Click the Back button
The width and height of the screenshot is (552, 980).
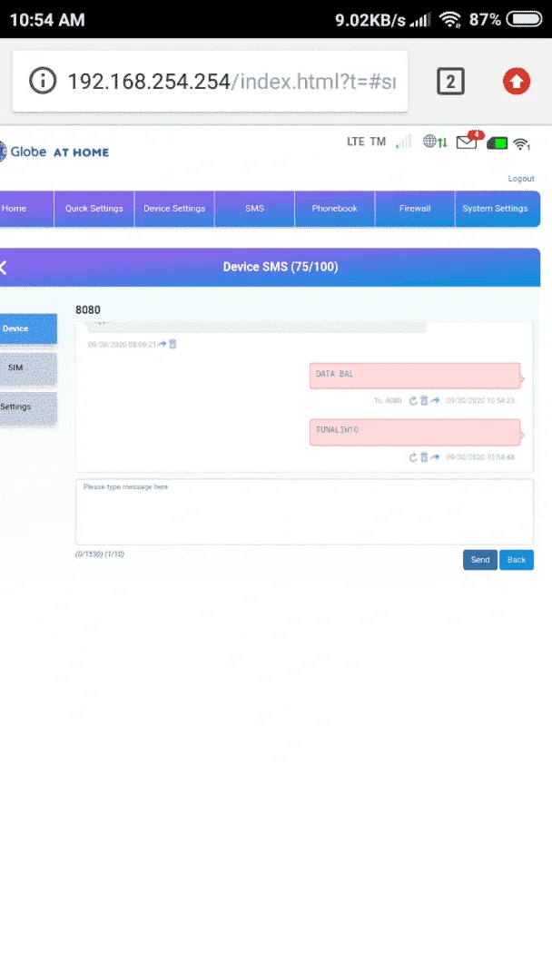coord(517,560)
